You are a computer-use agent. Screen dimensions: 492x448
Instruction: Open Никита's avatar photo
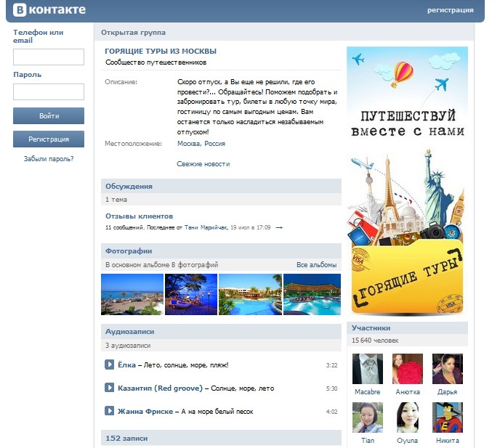coord(448,418)
